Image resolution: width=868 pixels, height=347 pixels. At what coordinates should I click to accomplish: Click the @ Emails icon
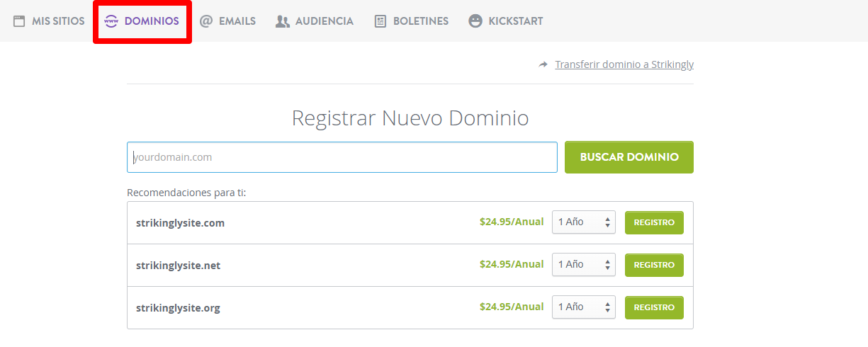[206, 21]
